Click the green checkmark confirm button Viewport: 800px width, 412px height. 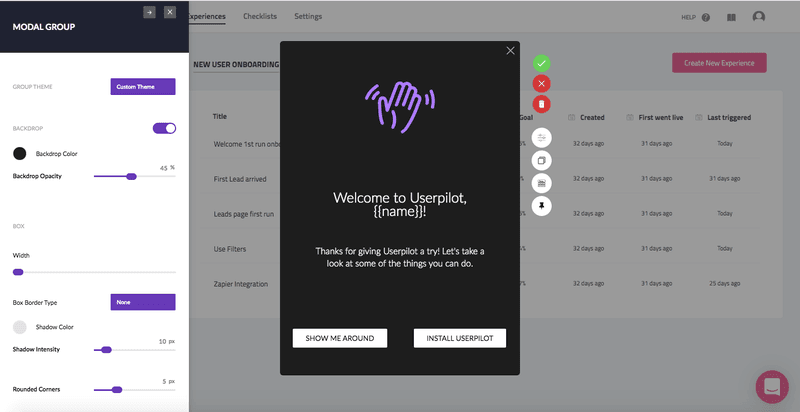point(541,63)
